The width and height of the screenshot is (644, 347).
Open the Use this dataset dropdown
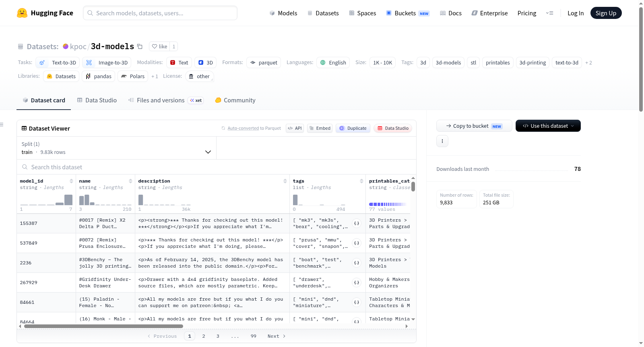pos(548,126)
